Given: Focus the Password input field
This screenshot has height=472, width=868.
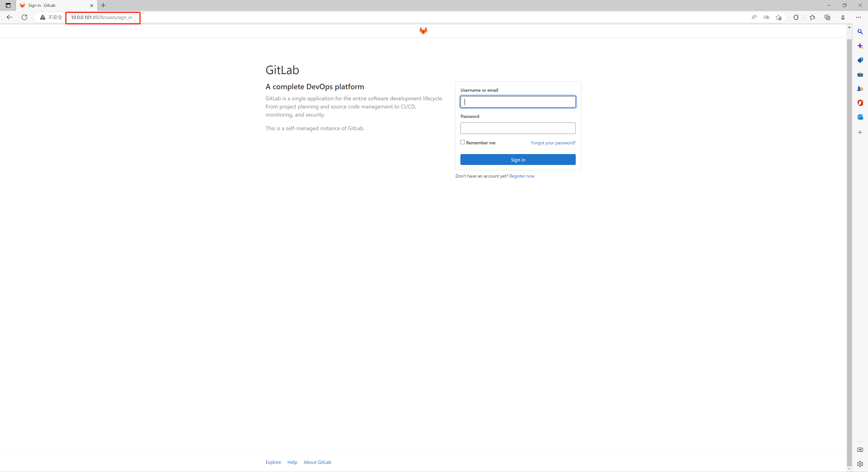Looking at the screenshot, I should click(x=518, y=128).
